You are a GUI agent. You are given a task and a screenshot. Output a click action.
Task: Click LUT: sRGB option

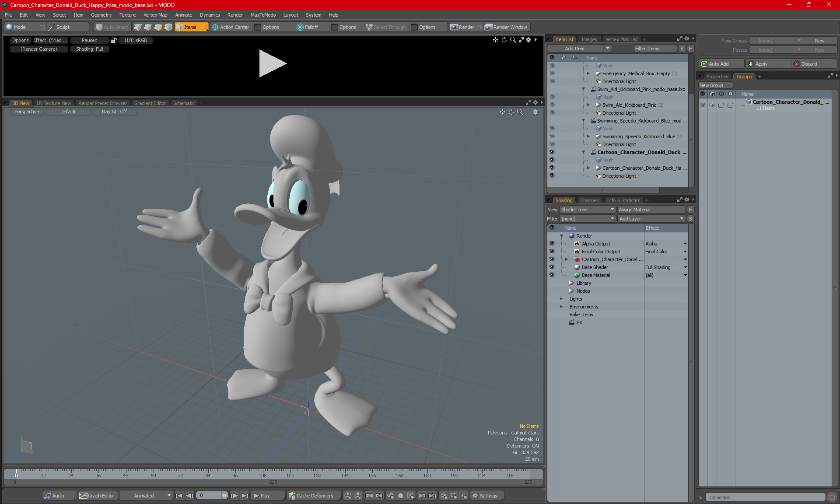coord(136,40)
